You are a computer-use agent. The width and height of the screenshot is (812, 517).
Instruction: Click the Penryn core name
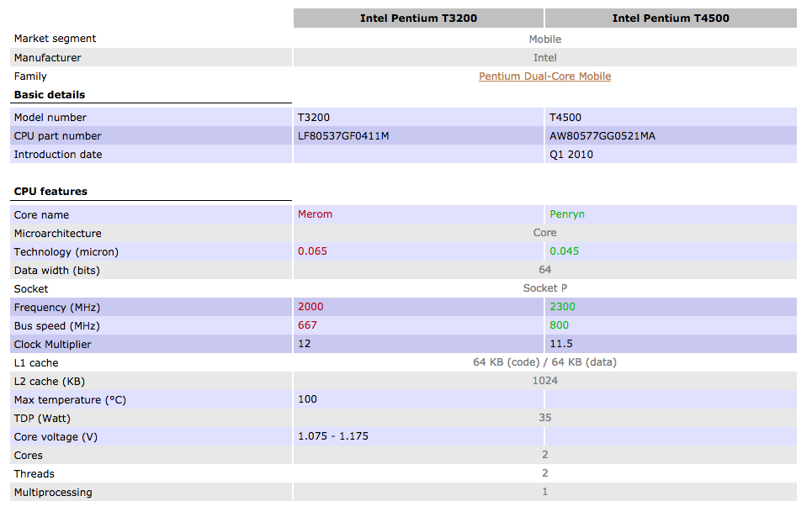(566, 214)
